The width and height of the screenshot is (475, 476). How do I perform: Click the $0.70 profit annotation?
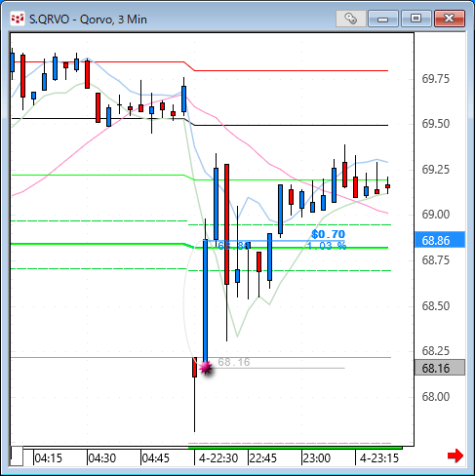pyautogui.click(x=328, y=234)
